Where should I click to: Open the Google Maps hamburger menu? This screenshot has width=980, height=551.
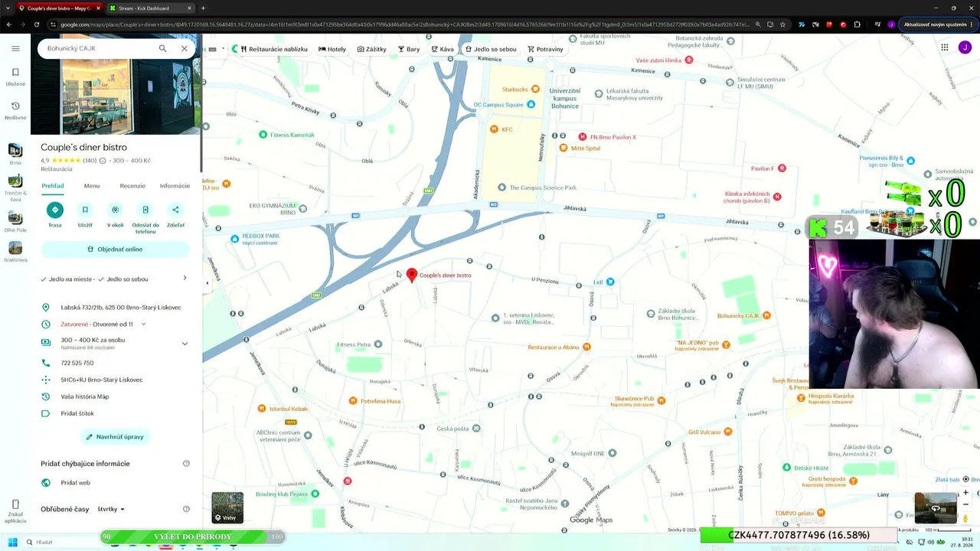15,48
